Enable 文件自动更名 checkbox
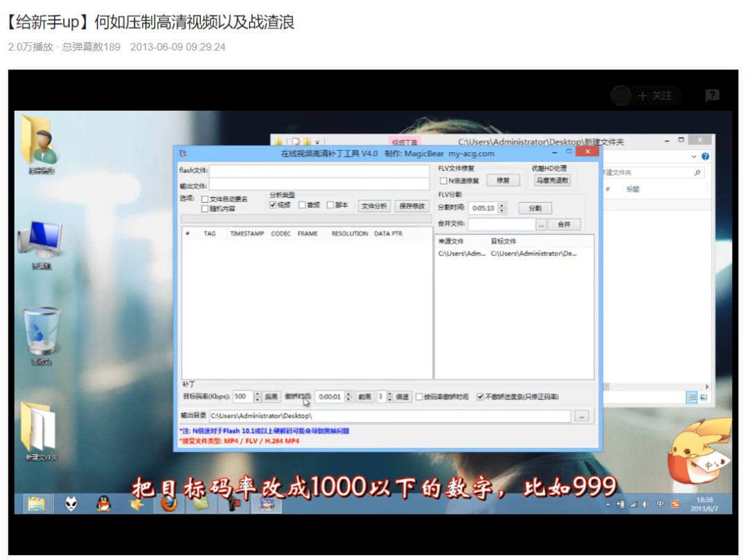The height and width of the screenshot is (560, 748). (x=204, y=199)
